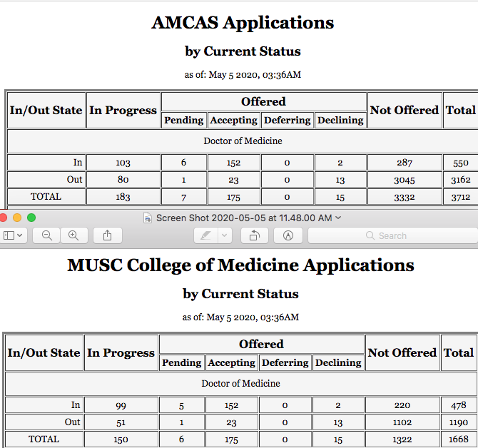Viewport: 478px width, 448px height.
Task: Click 'Offered' header in AMCAS table
Action: 263,101
